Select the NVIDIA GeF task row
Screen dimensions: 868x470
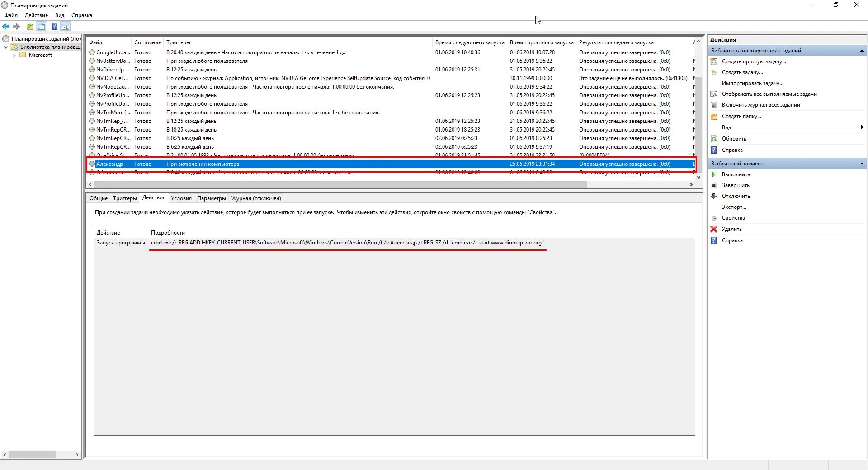tap(391, 78)
